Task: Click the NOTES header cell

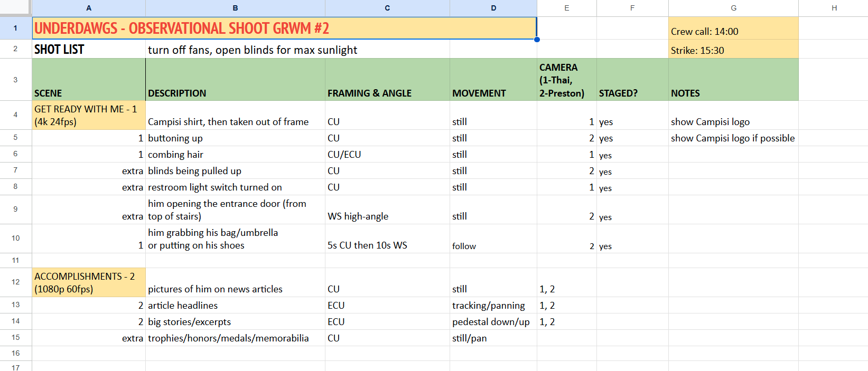Action: click(733, 80)
